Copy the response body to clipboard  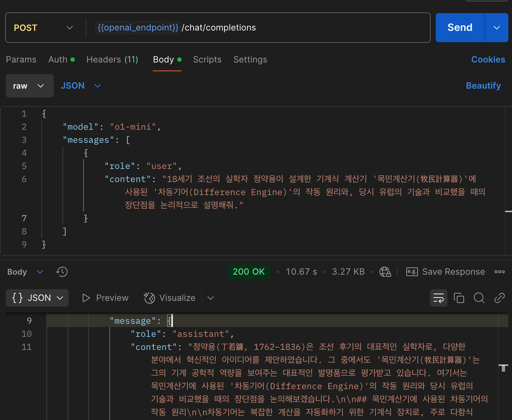click(459, 298)
